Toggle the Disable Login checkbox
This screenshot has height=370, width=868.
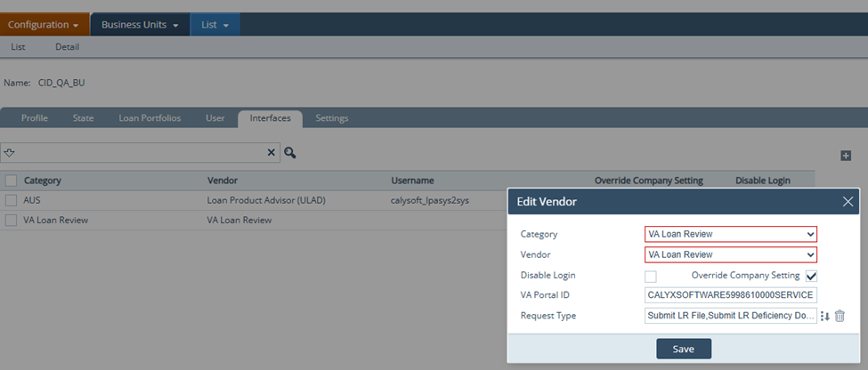pyautogui.click(x=651, y=276)
